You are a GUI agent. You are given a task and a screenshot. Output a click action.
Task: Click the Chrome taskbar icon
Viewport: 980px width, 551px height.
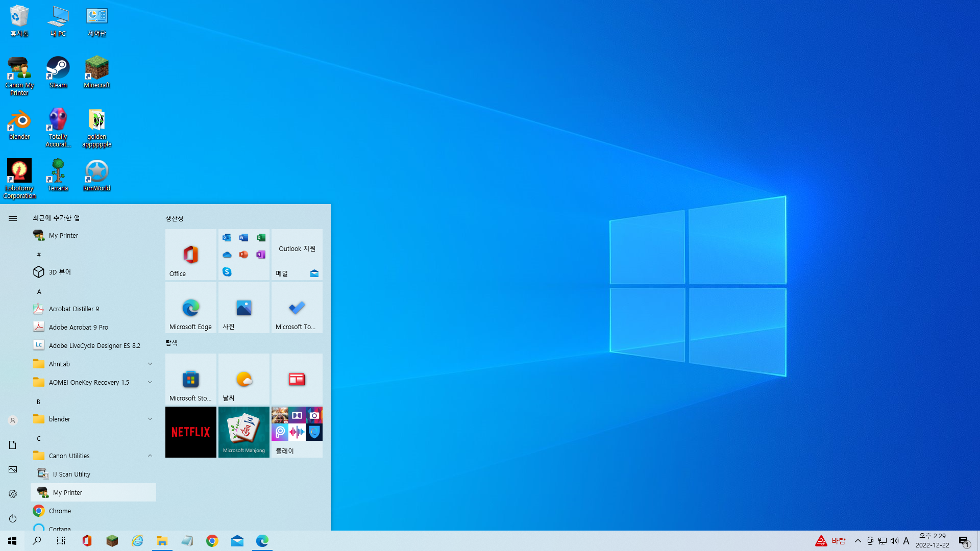[212, 541]
